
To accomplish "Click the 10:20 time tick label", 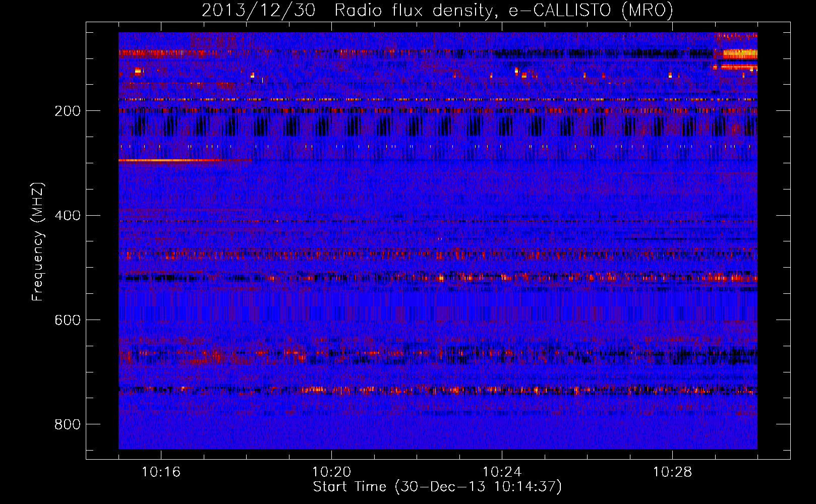I will pyautogui.click(x=331, y=472).
